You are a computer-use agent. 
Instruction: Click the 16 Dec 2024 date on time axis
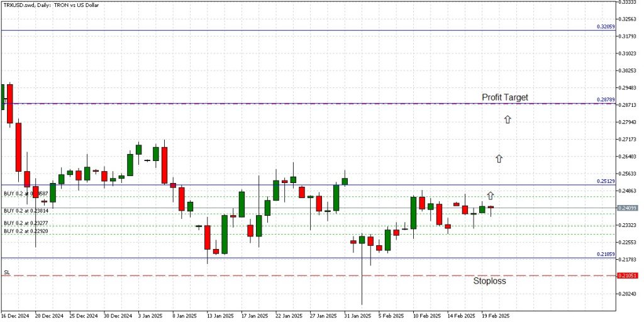[x=15, y=316]
